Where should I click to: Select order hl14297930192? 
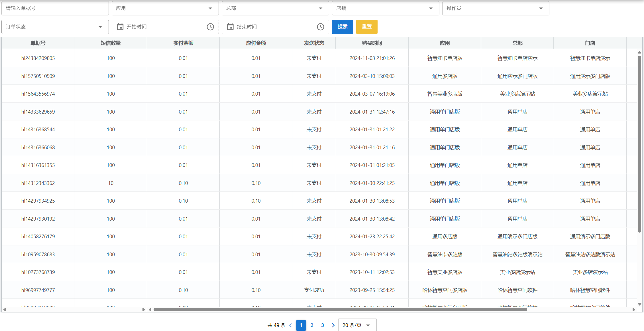coord(38,219)
